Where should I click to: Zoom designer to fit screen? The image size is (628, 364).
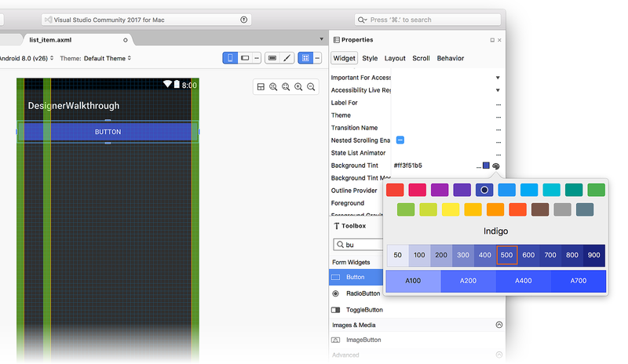click(x=286, y=87)
